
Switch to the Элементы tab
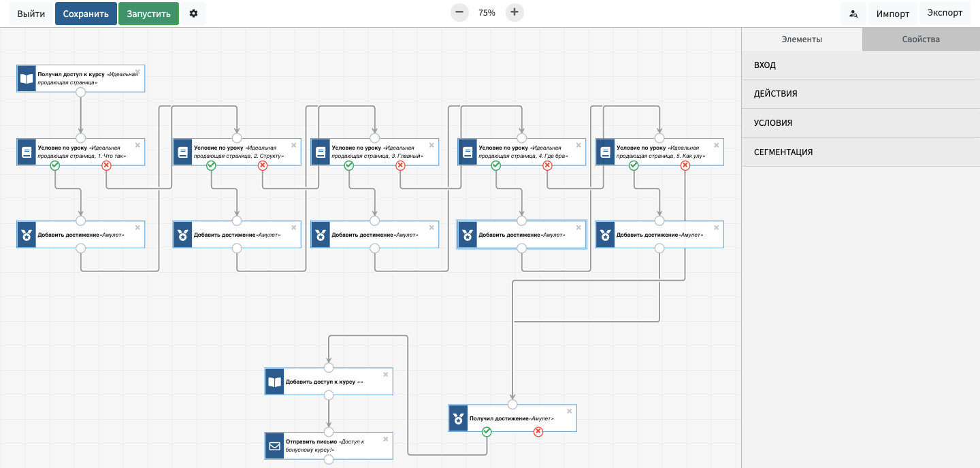(x=802, y=39)
